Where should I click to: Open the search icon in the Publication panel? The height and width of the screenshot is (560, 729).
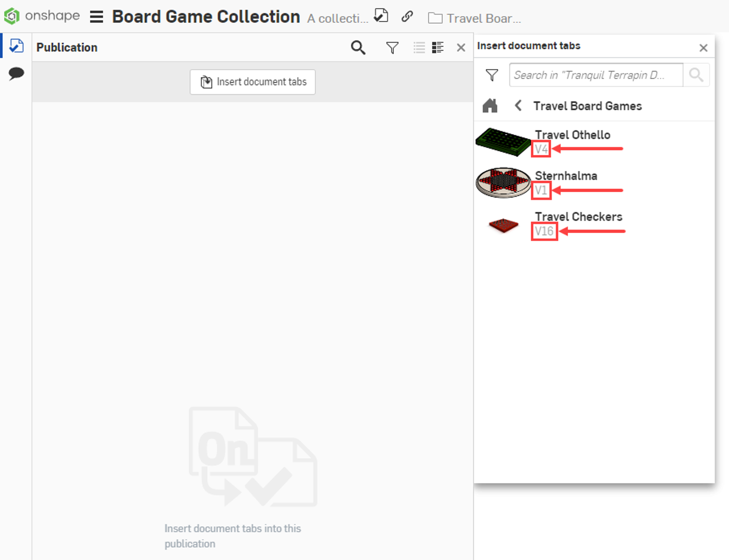[x=358, y=47]
